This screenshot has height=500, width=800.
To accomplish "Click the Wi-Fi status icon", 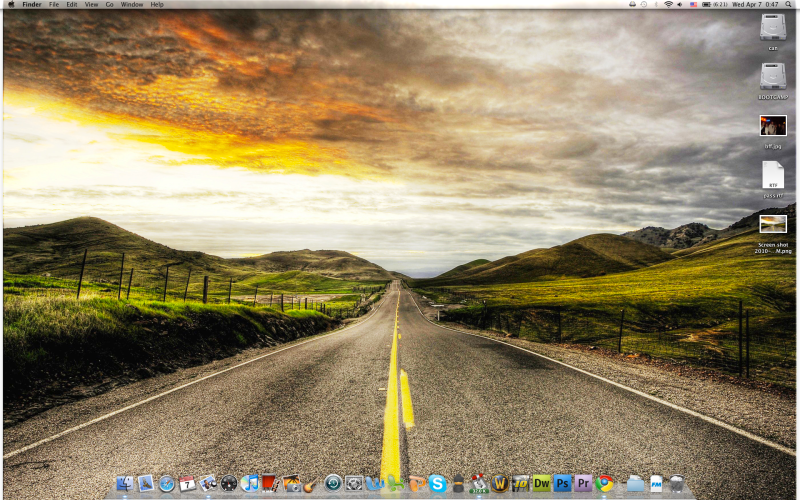I will coord(668,5).
